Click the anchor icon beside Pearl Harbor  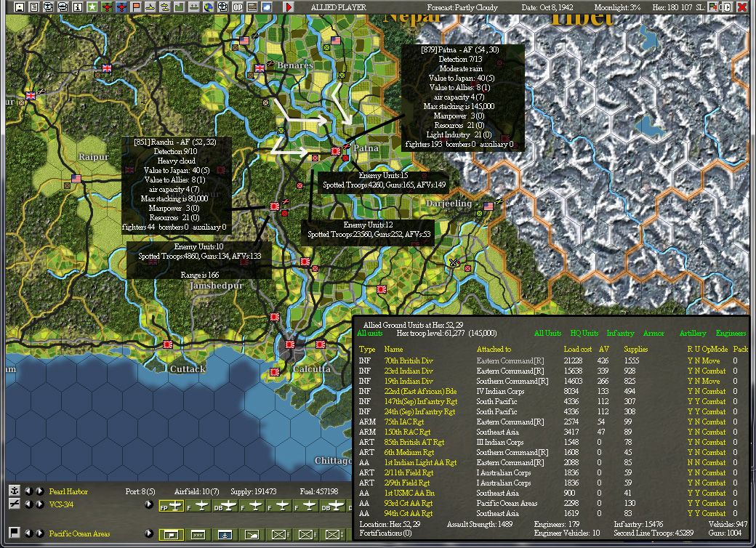tap(15, 491)
